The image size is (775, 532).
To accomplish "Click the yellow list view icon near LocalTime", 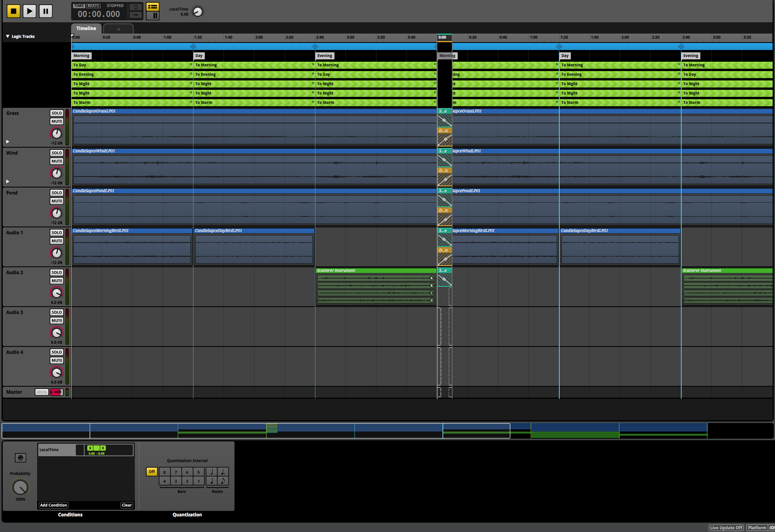I will pyautogui.click(x=152, y=7).
